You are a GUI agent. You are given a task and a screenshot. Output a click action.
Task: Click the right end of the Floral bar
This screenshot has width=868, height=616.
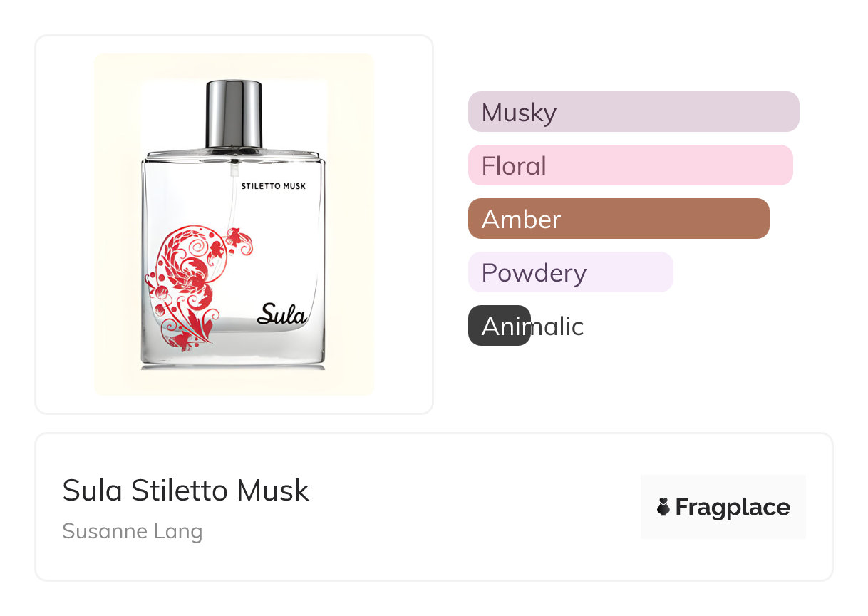[x=784, y=165]
